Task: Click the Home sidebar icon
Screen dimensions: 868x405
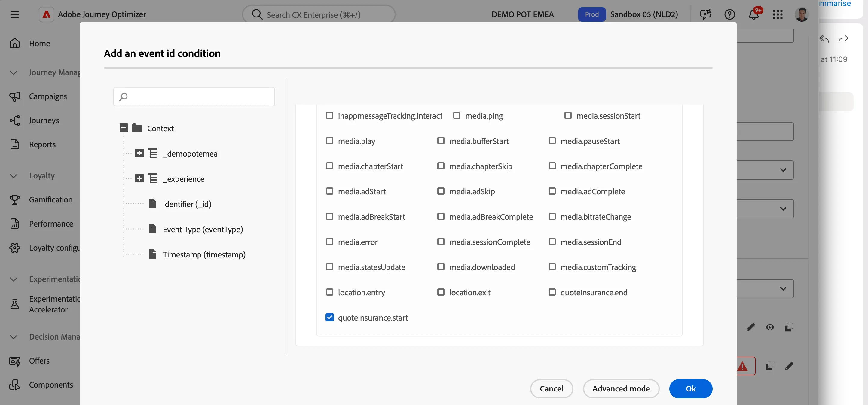Action: click(x=14, y=44)
